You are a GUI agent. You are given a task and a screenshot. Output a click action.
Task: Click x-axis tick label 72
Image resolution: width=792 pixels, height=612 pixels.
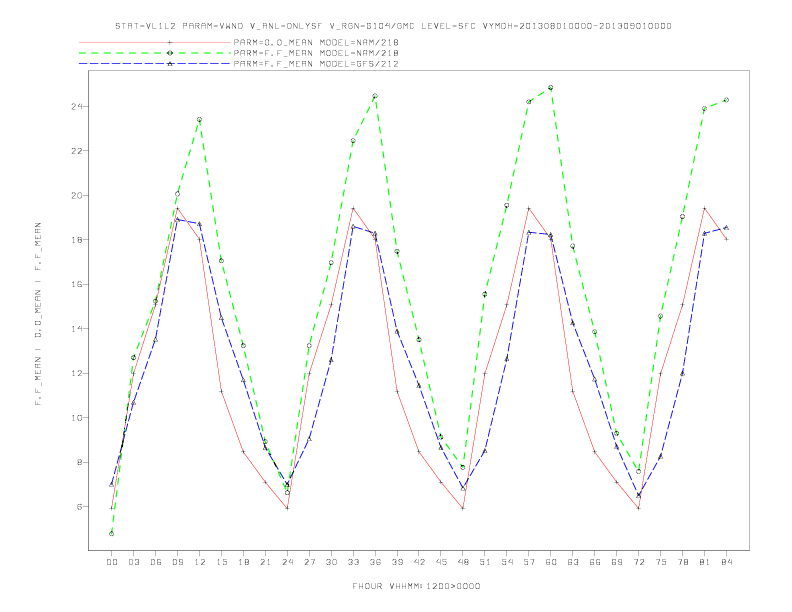pos(639,562)
